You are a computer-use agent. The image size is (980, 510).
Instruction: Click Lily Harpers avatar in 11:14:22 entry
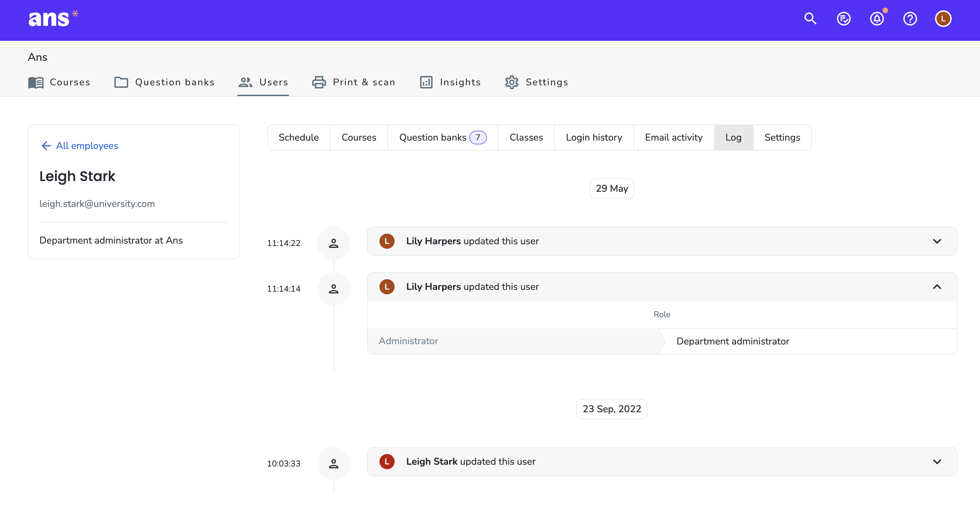(x=387, y=241)
